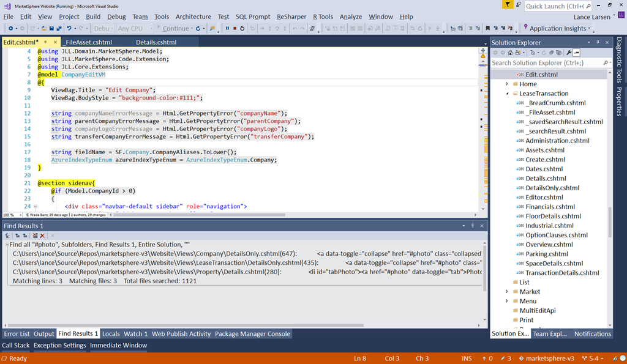Stop debugging with the red square
Screen dimensions: 627x364
[235, 28]
